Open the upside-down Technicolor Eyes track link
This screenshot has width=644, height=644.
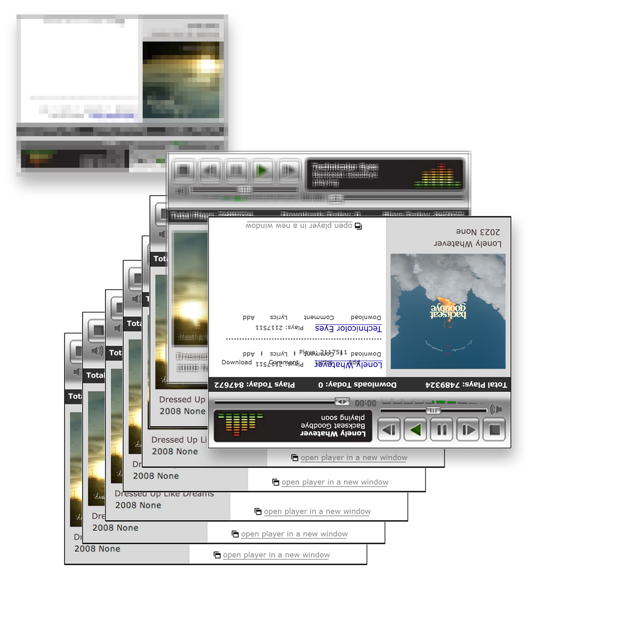[348, 328]
